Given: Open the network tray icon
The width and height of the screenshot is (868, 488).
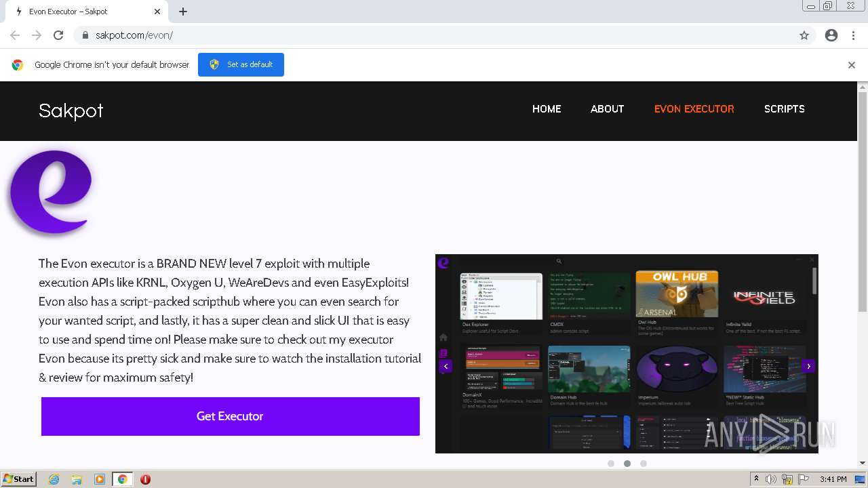Looking at the screenshot, I should [787, 479].
